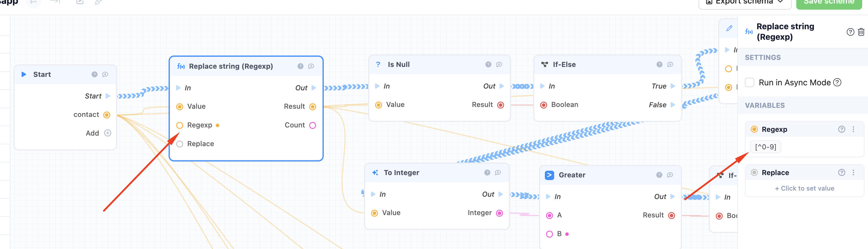The width and height of the screenshot is (868, 249).
Task: Delete the Replace string block with trash icon
Action: 861,32
